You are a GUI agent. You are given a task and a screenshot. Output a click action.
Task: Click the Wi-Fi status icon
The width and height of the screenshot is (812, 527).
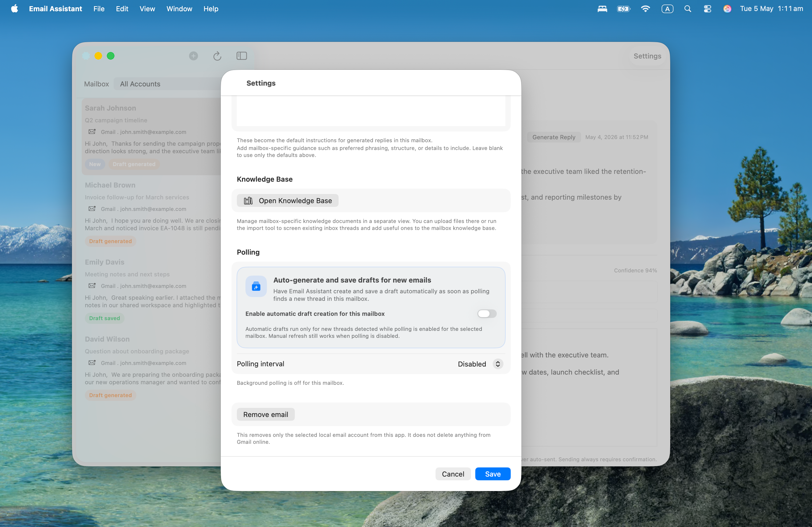point(645,9)
